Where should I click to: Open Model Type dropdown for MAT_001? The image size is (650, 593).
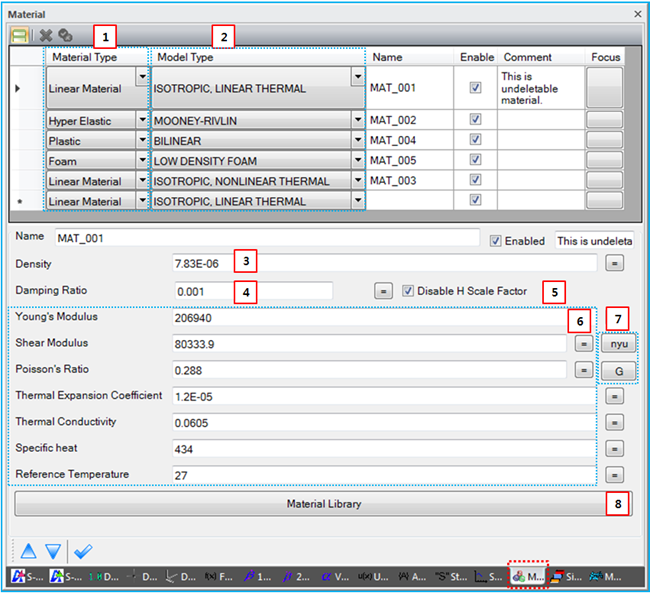358,77
